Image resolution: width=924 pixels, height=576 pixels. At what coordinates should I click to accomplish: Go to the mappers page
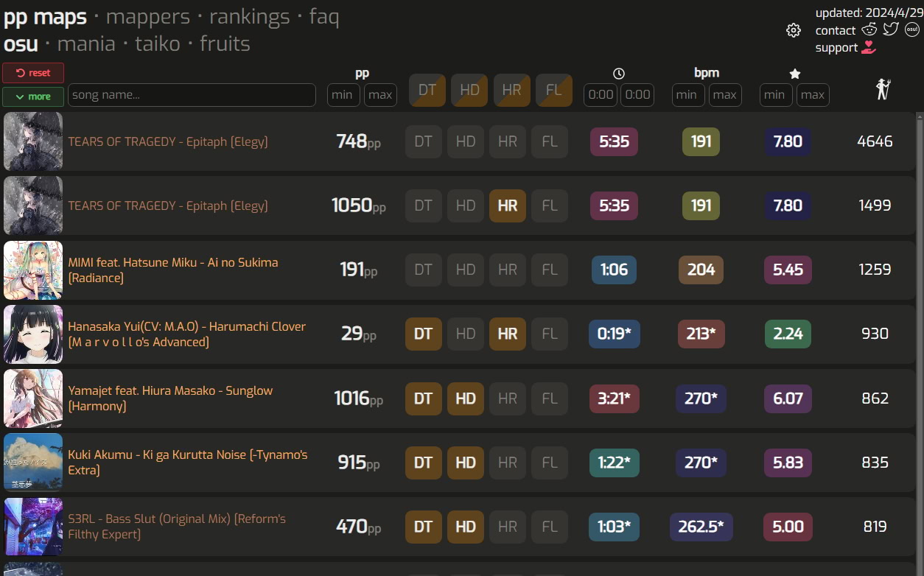(148, 16)
